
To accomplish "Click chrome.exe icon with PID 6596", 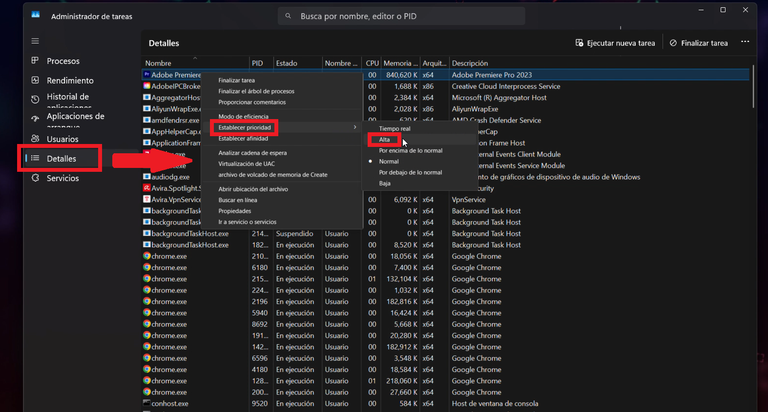I will (146, 358).
